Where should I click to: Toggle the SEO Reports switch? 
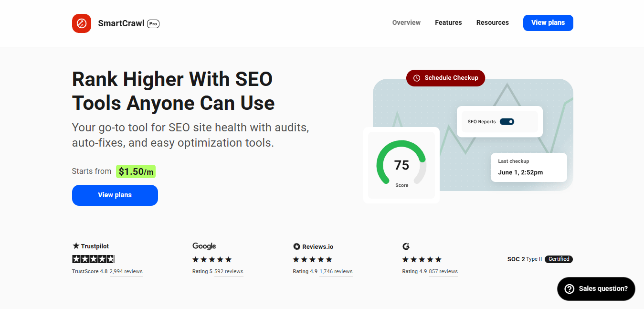pos(507,122)
